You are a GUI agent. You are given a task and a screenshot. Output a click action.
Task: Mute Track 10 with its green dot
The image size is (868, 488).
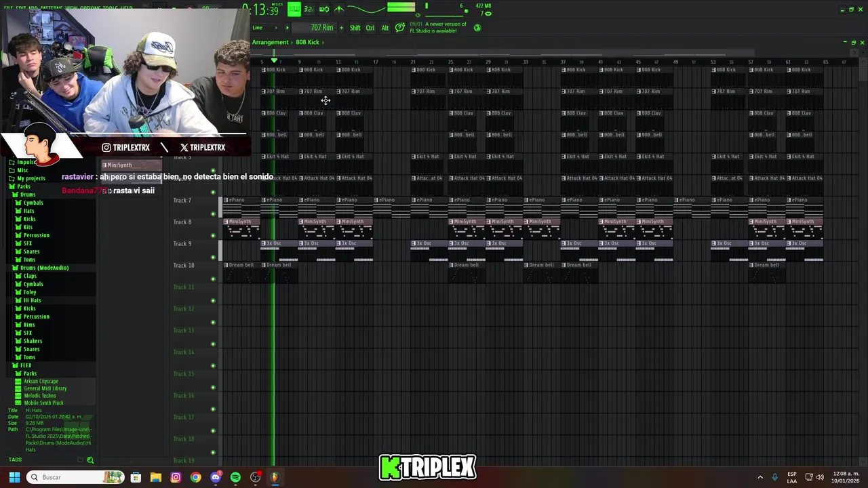pos(213,279)
